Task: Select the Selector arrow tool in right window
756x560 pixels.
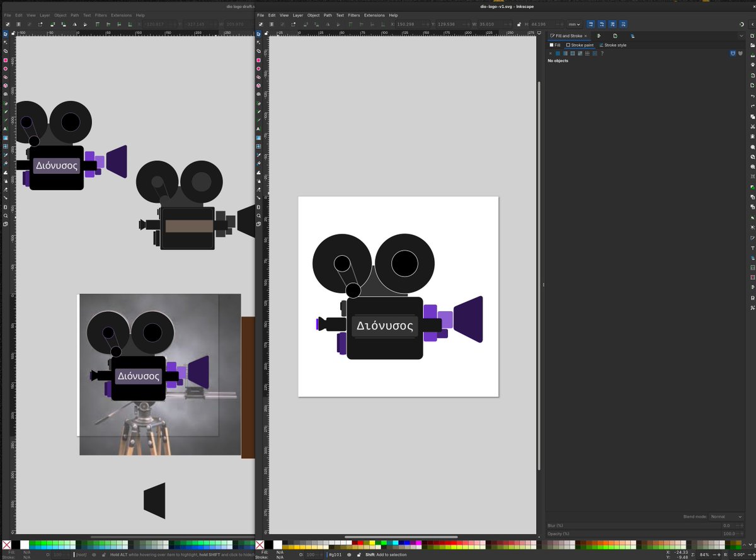Action: (x=260, y=33)
